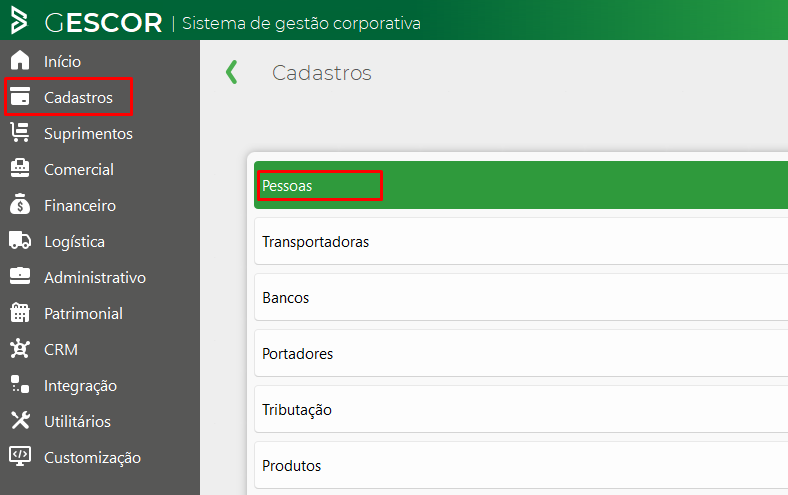The image size is (788, 495).
Task: Click the GESCOR logo icon
Action: (x=19, y=21)
